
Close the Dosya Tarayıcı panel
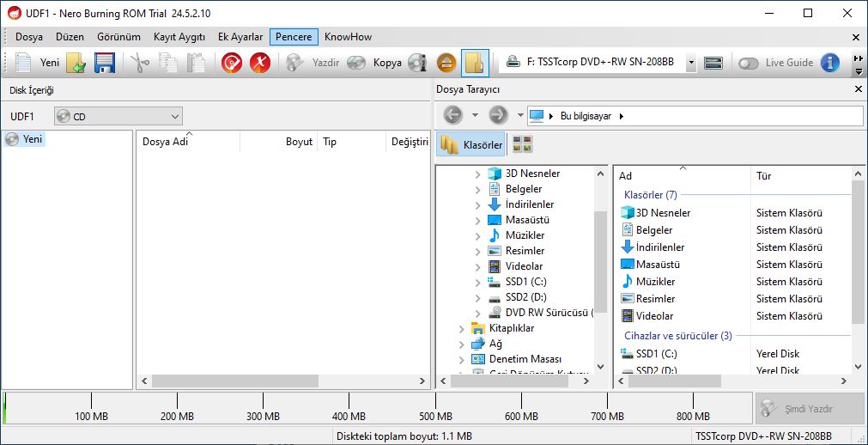(858, 89)
